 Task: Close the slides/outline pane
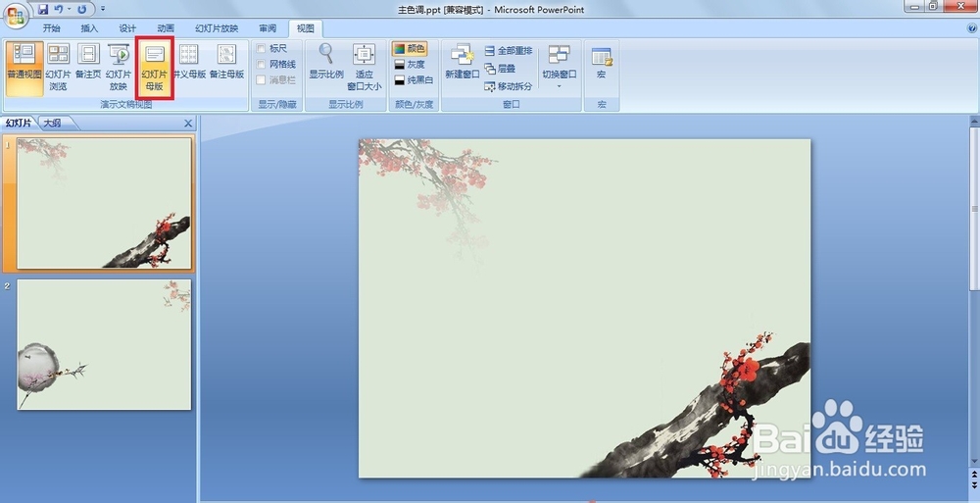tap(188, 124)
